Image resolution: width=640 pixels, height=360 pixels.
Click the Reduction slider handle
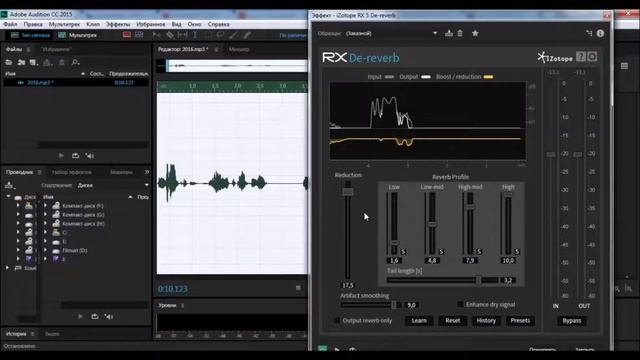coord(348,192)
